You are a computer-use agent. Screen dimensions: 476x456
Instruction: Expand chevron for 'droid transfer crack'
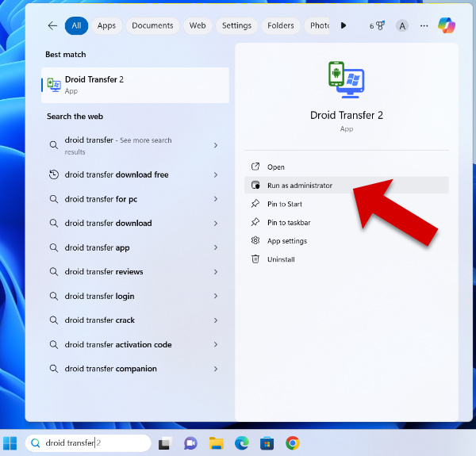click(216, 320)
